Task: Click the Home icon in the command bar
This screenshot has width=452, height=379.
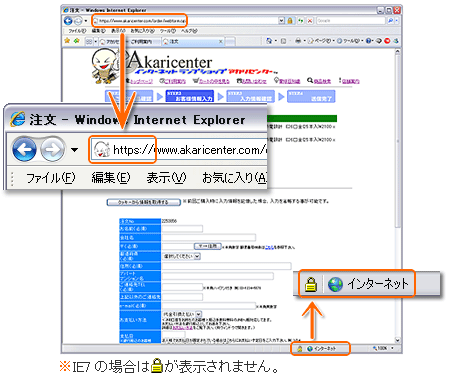Action: pos(269,41)
